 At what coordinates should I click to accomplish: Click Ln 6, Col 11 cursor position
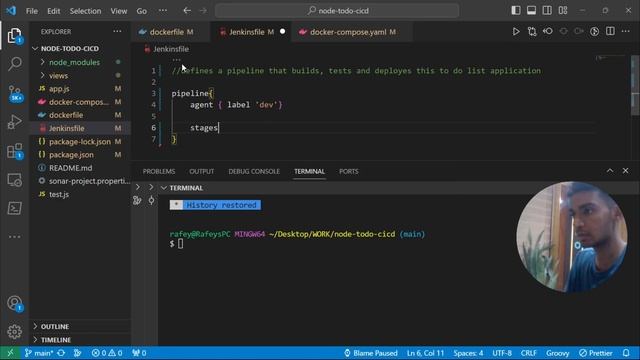(x=425, y=353)
